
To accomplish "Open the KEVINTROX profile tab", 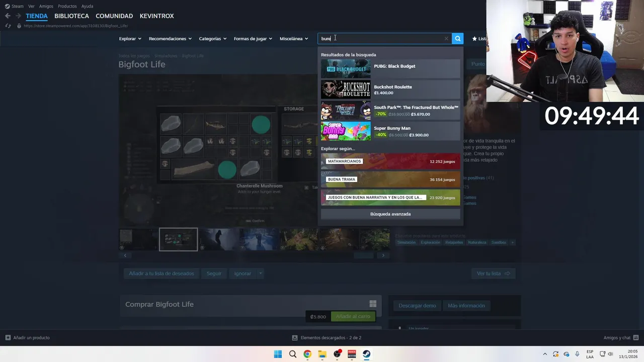I will pos(156,16).
